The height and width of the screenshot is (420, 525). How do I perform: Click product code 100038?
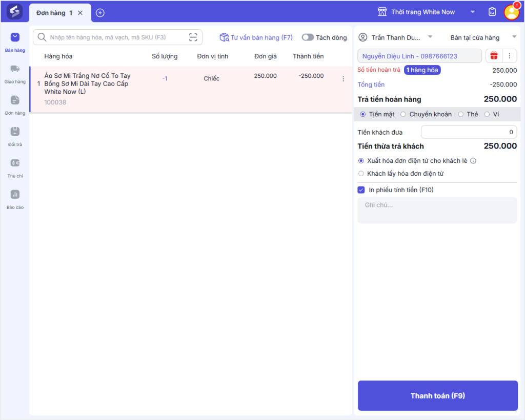click(x=55, y=102)
